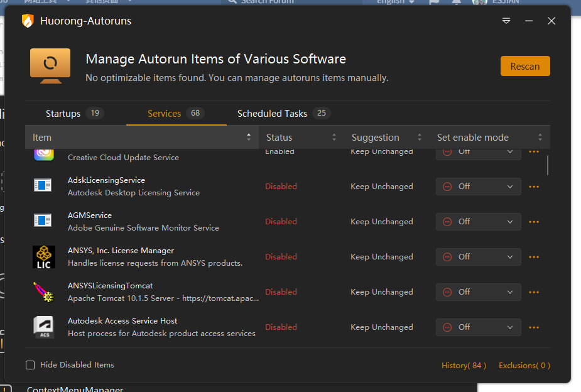Select the AGMService name text

click(x=90, y=215)
